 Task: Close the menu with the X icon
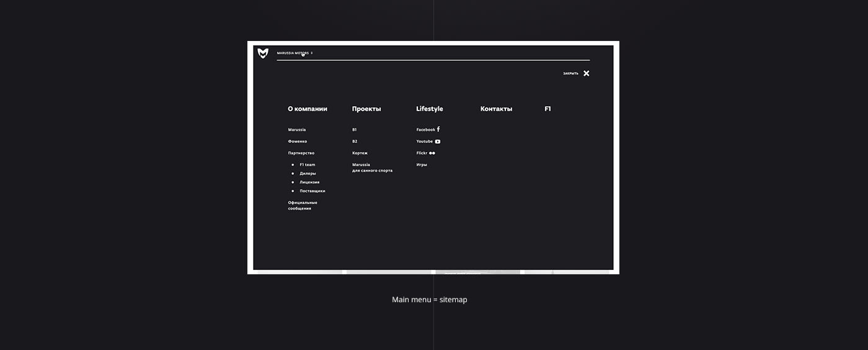tap(587, 73)
